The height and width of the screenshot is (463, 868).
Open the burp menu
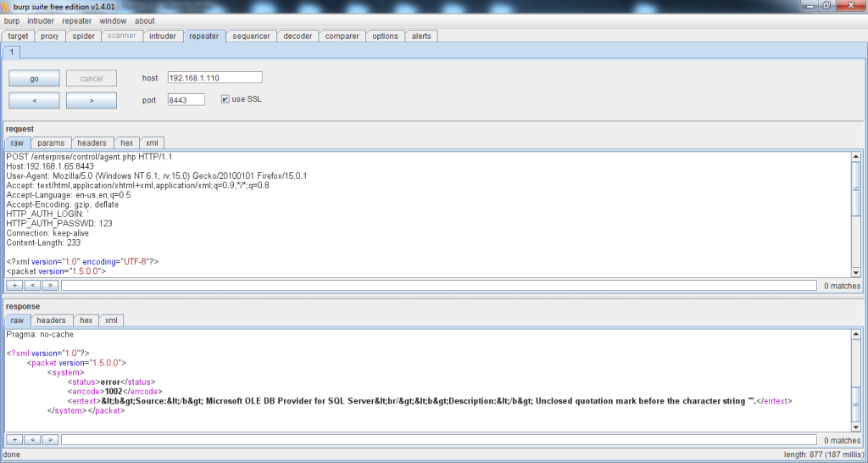point(12,20)
